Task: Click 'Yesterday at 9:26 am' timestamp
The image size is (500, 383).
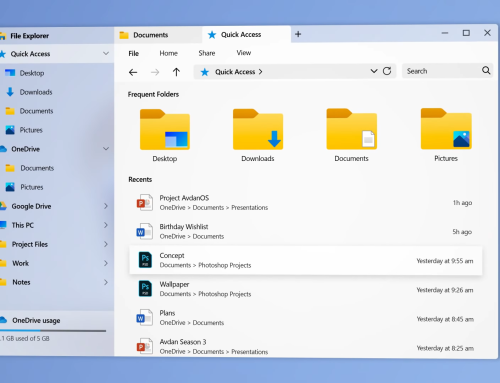Action: pyautogui.click(x=445, y=290)
